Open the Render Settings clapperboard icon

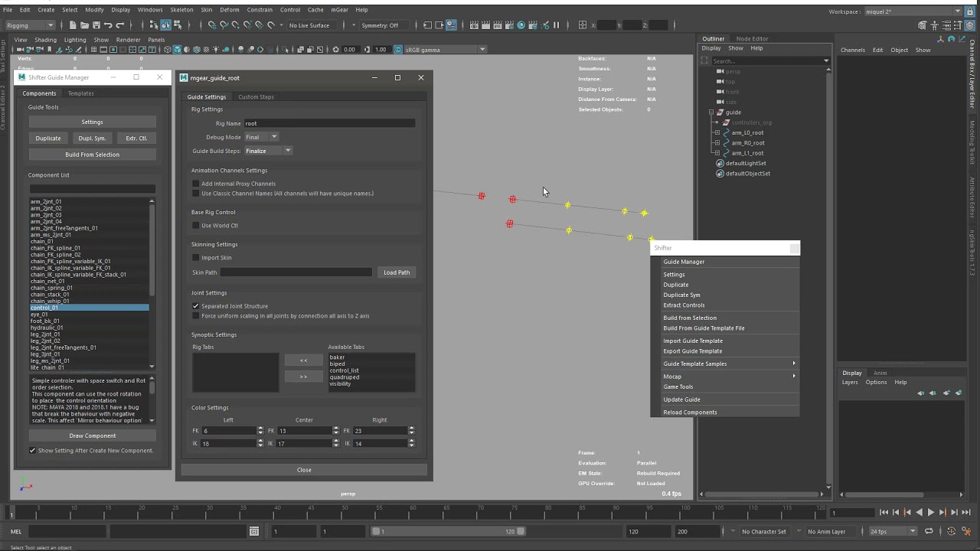coord(509,25)
